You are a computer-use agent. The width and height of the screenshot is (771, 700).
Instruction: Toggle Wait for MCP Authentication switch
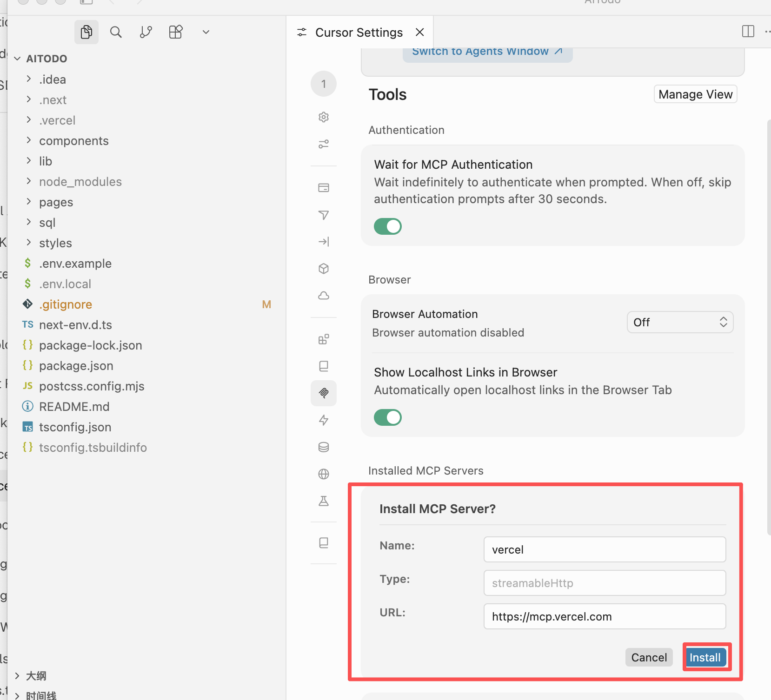tap(388, 226)
